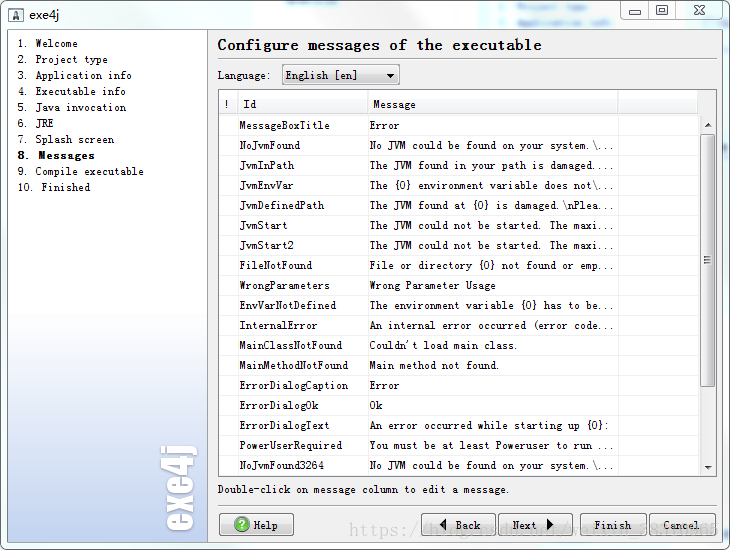The height and width of the screenshot is (550, 730).
Task: Go to the Welcome step
Action: pos(56,44)
